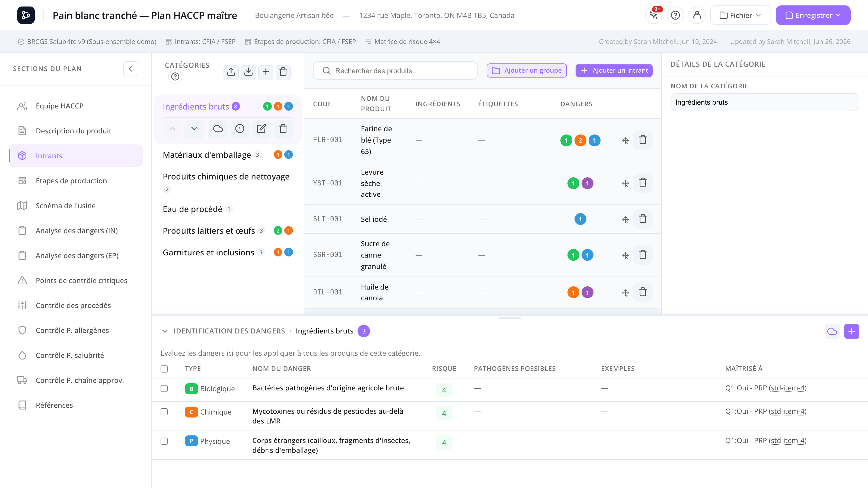The image size is (868, 488).
Task: Check the Chimique hazard row checkbox
Action: pos(164,412)
